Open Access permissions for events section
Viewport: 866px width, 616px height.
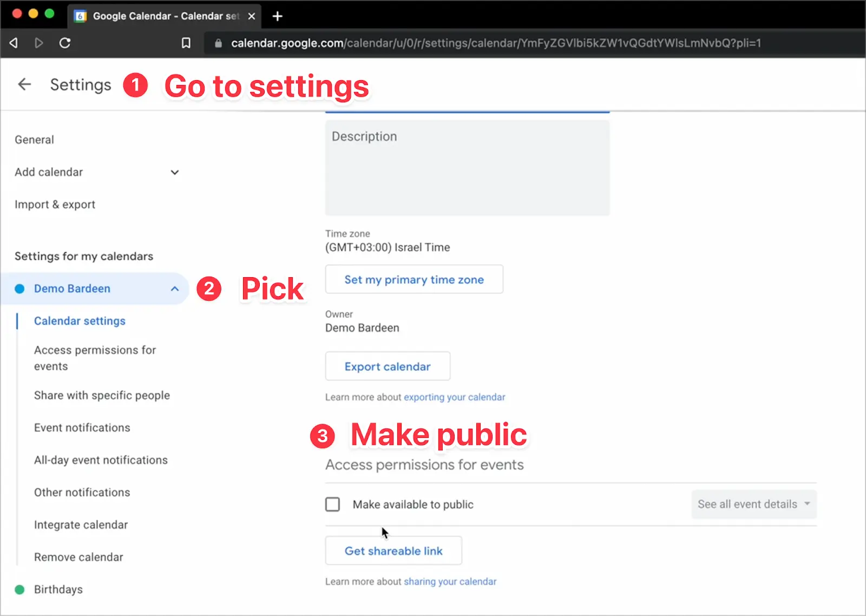(95, 358)
